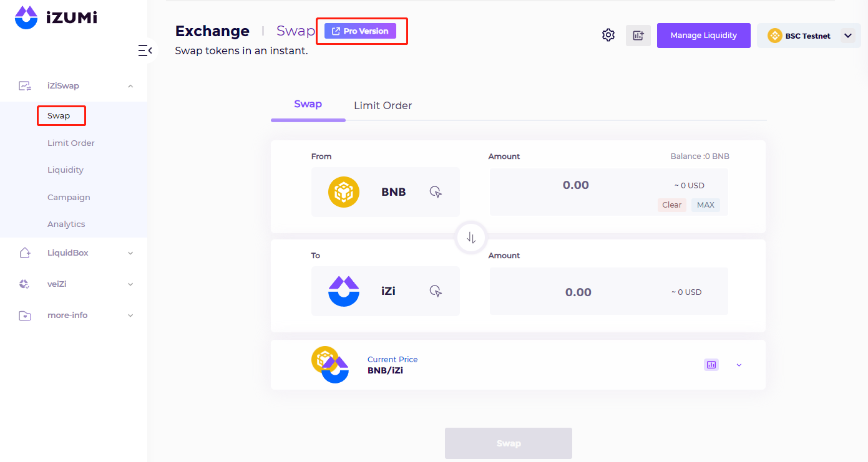The width and height of the screenshot is (868, 462).
Task: Open Analytics in the sidebar
Action: click(x=66, y=224)
